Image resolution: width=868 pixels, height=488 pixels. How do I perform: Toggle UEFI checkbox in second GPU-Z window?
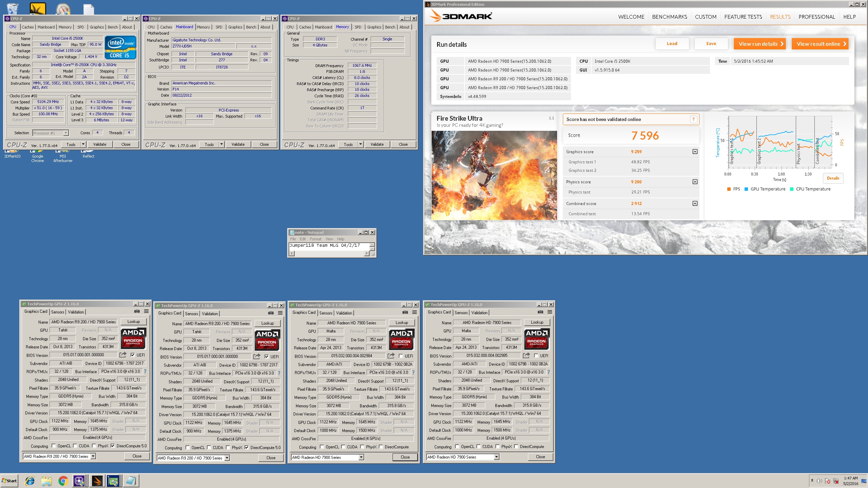pos(267,357)
